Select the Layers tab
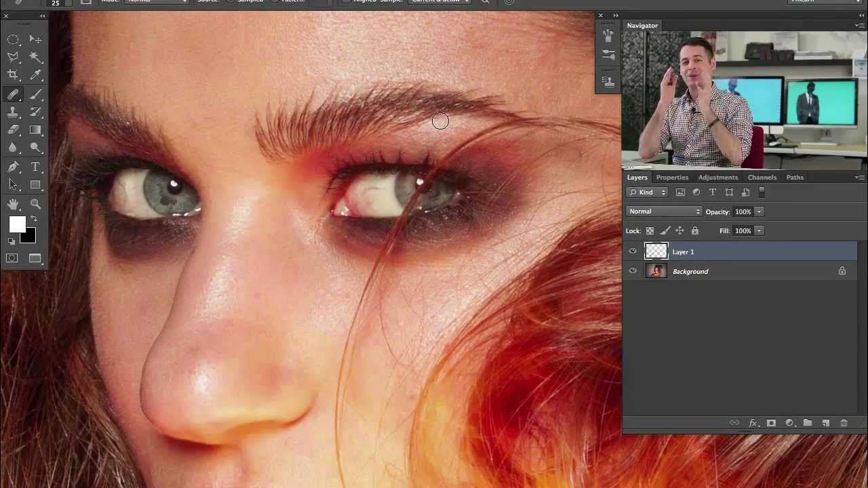Viewport: 868px width, 488px height. coord(637,178)
